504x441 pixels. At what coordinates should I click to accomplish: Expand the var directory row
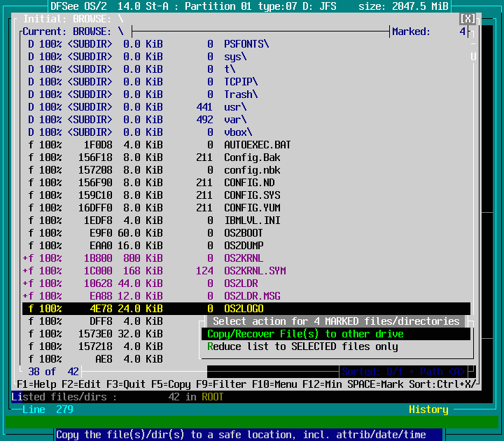tap(234, 120)
